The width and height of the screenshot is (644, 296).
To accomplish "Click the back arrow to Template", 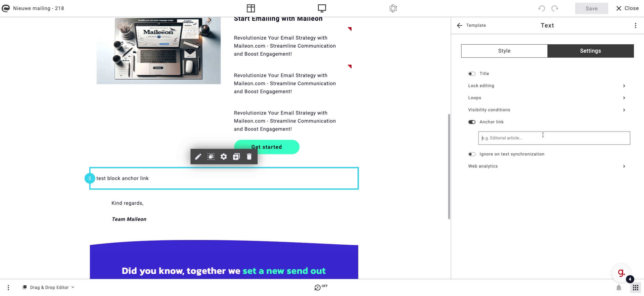I will pyautogui.click(x=459, y=26).
